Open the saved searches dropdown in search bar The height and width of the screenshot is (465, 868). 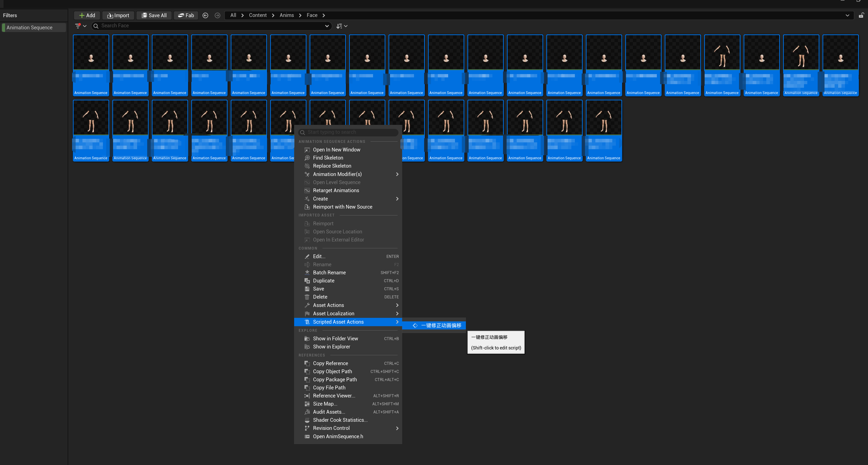tap(327, 26)
